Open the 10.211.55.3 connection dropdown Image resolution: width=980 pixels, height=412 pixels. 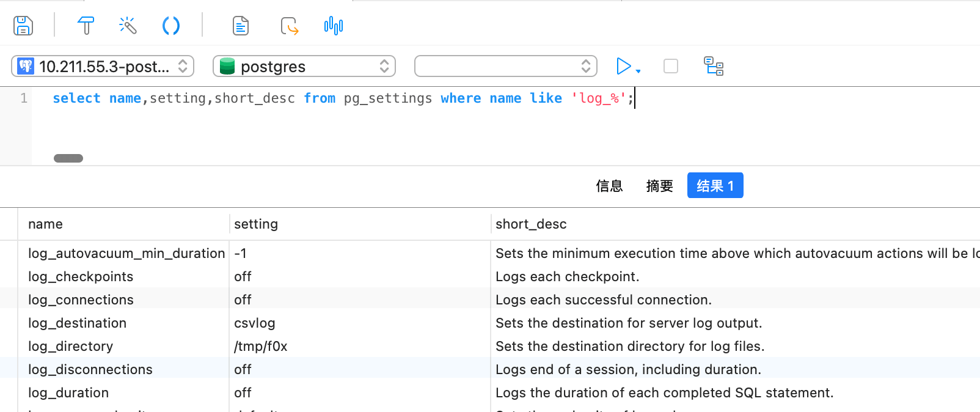pos(103,66)
